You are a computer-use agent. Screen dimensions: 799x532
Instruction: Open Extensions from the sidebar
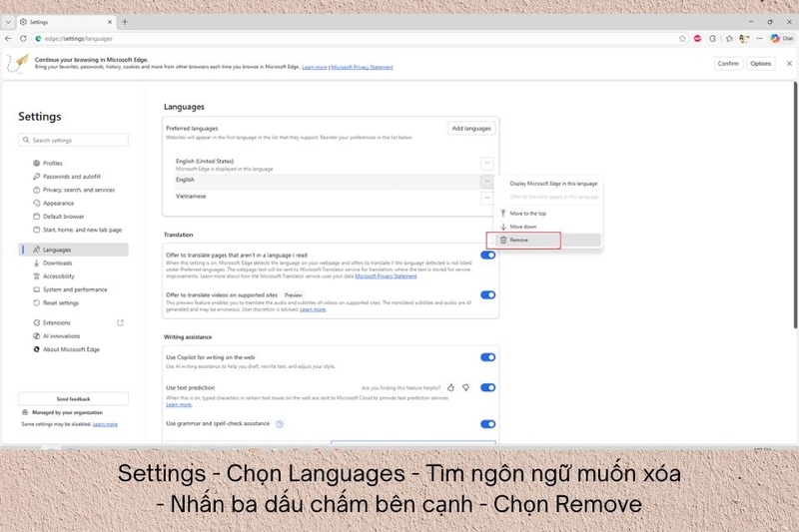coord(52,322)
